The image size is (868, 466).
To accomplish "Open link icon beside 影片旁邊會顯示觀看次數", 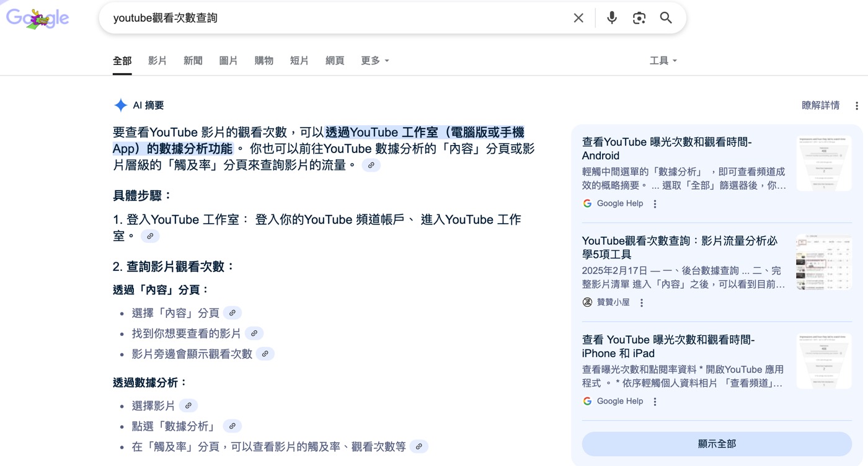I will 265,354.
